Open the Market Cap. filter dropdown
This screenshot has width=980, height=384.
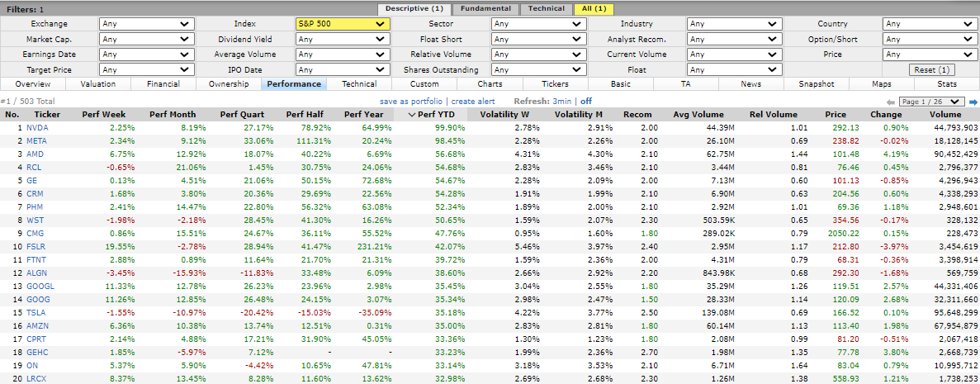click(147, 39)
